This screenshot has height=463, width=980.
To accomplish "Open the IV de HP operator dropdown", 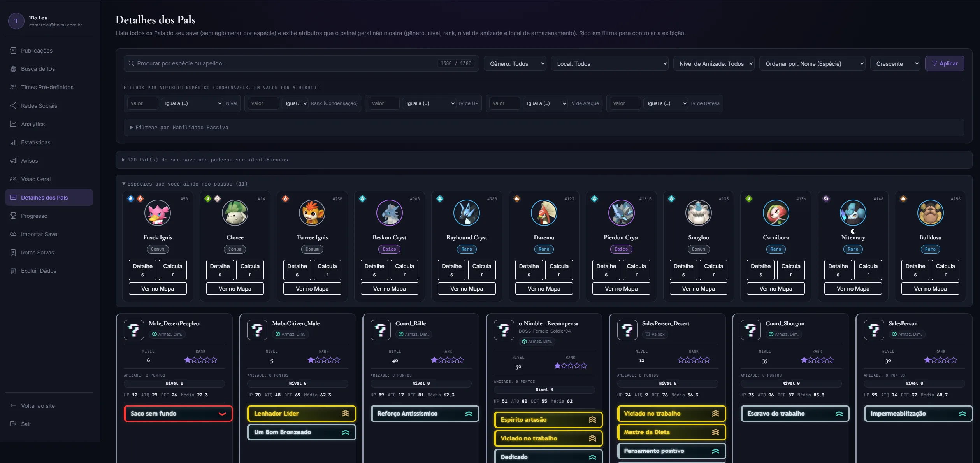I will click(x=429, y=103).
